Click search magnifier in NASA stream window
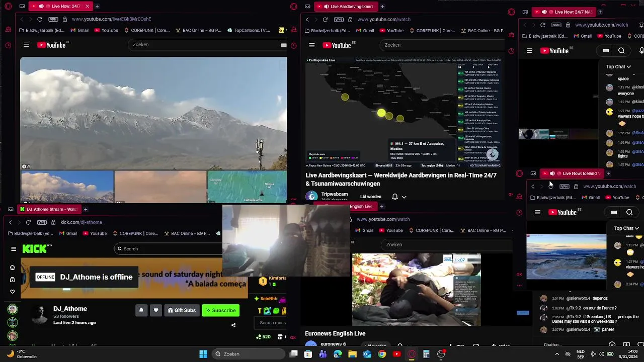The image size is (644, 362). 621,51
